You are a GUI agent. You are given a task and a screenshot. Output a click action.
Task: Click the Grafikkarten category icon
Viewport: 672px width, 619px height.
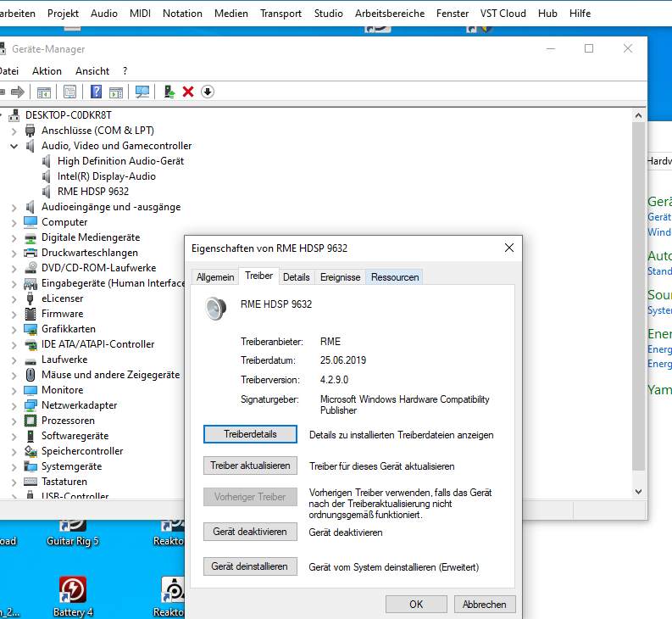coord(31,330)
